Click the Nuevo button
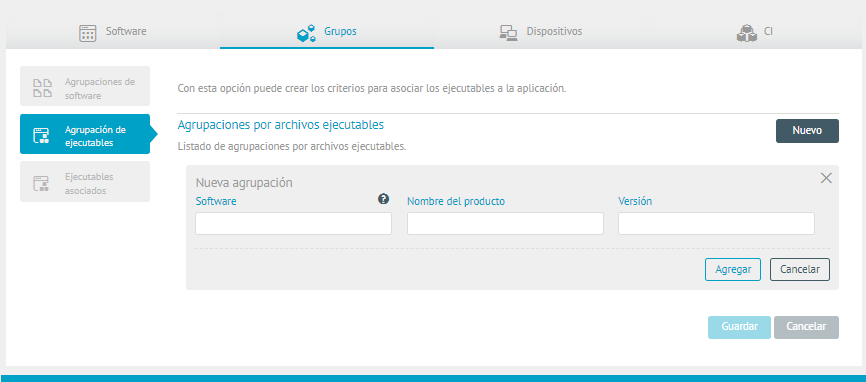866x382 pixels. [807, 131]
